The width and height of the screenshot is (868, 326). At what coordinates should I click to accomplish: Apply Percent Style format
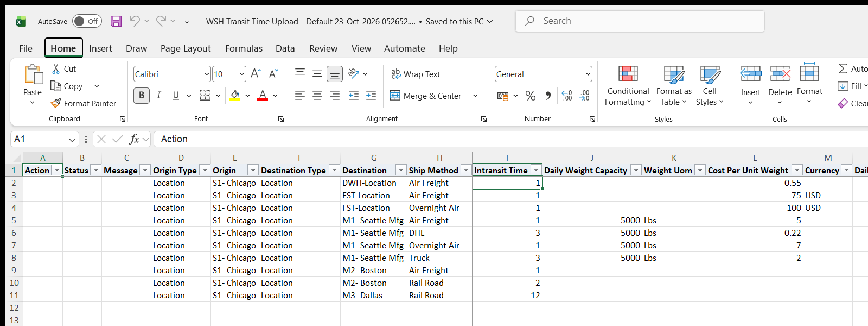coord(531,96)
